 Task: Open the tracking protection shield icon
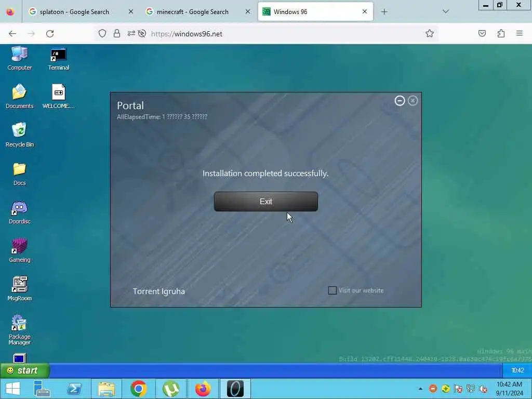tap(102, 34)
